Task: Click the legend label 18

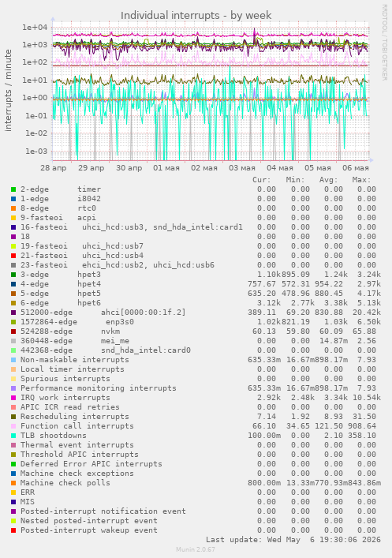Action: [25, 237]
